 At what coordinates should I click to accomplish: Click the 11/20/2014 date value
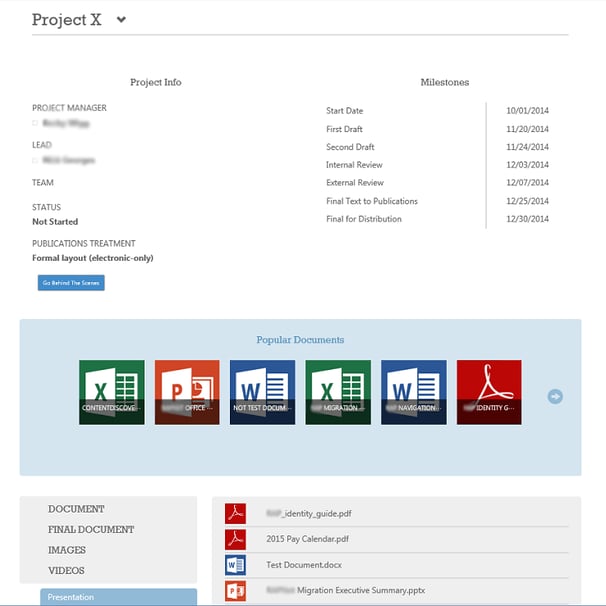click(x=528, y=129)
